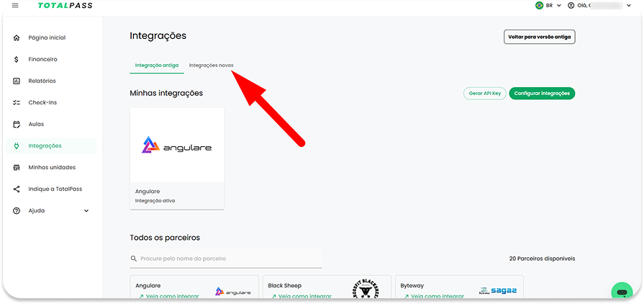Click Voltar para versão antiga button
Screen dimensions: 644x304
(x=539, y=37)
